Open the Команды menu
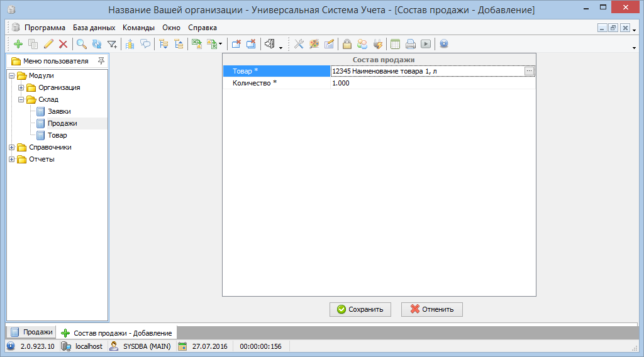Image resolution: width=644 pixels, height=357 pixels. tap(138, 28)
